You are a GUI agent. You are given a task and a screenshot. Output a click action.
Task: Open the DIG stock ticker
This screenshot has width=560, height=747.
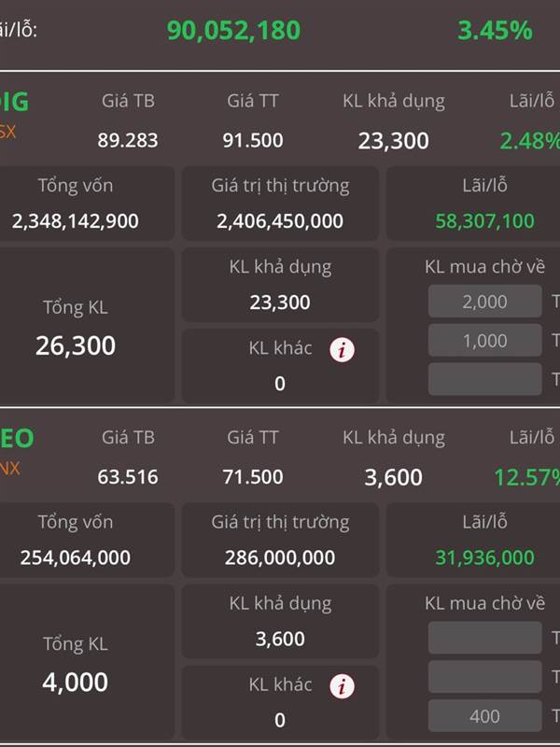tap(14, 102)
